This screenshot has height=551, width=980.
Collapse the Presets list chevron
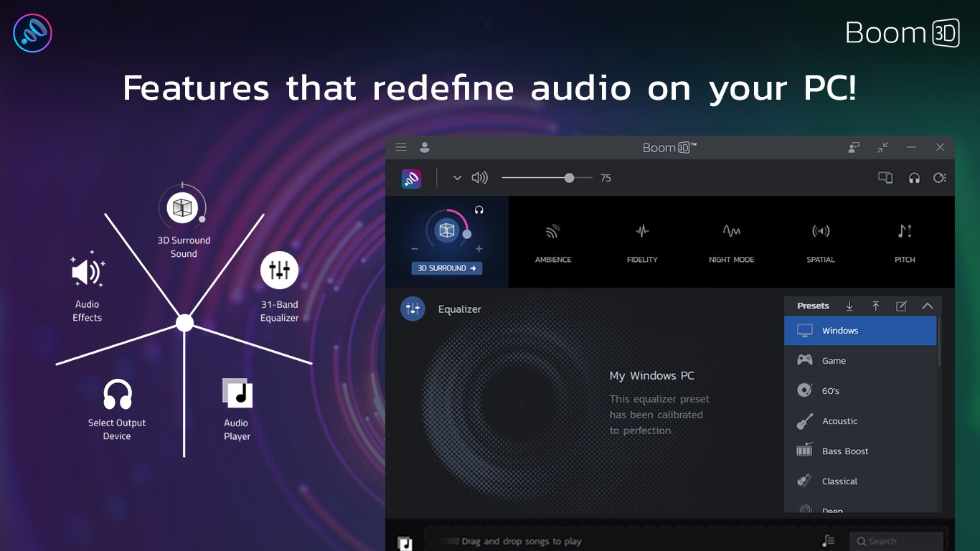coord(928,306)
